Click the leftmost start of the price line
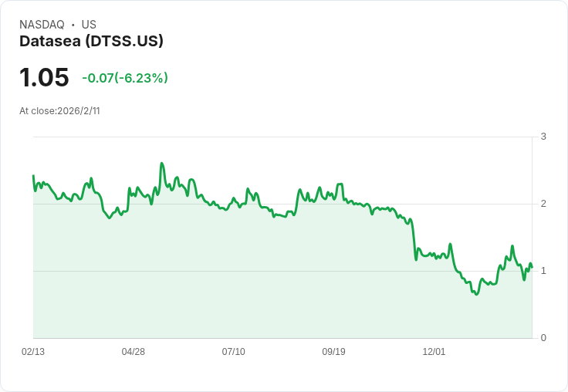Screen dimensions: 568x392 (33, 176)
